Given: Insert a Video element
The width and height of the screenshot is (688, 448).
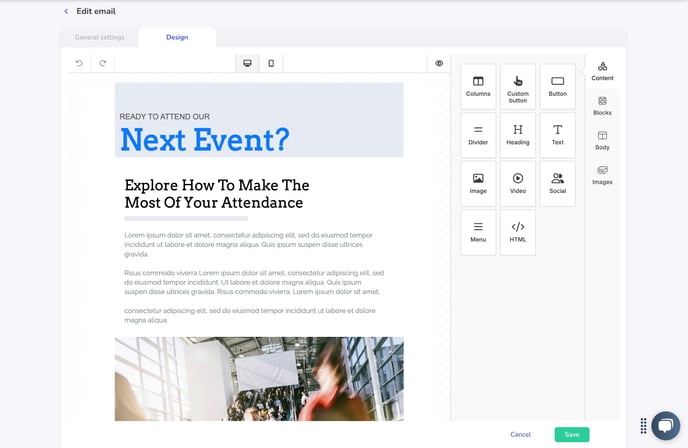Looking at the screenshot, I should point(517,183).
